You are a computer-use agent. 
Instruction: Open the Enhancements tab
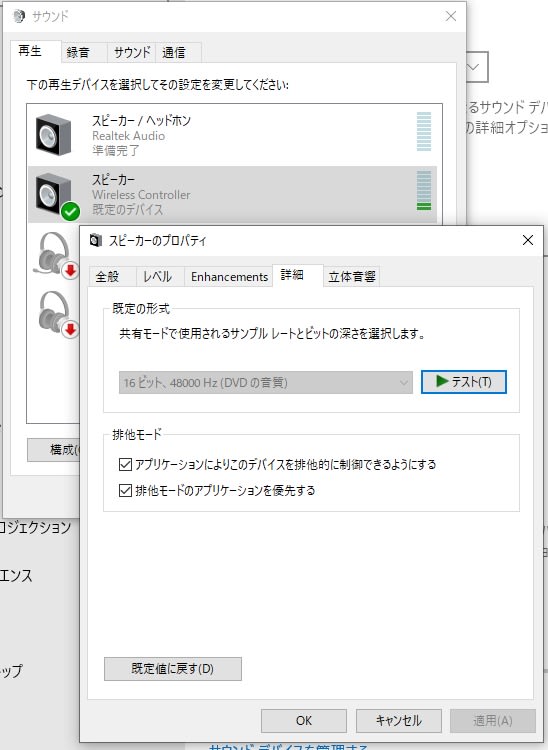229,276
